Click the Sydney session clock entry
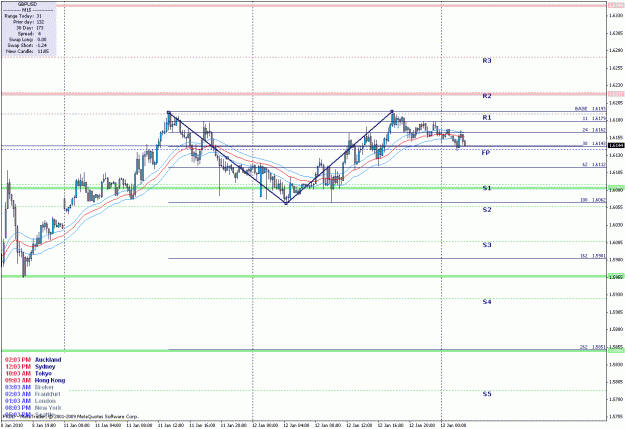Screen dimensions: 625x429 click(x=30, y=366)
